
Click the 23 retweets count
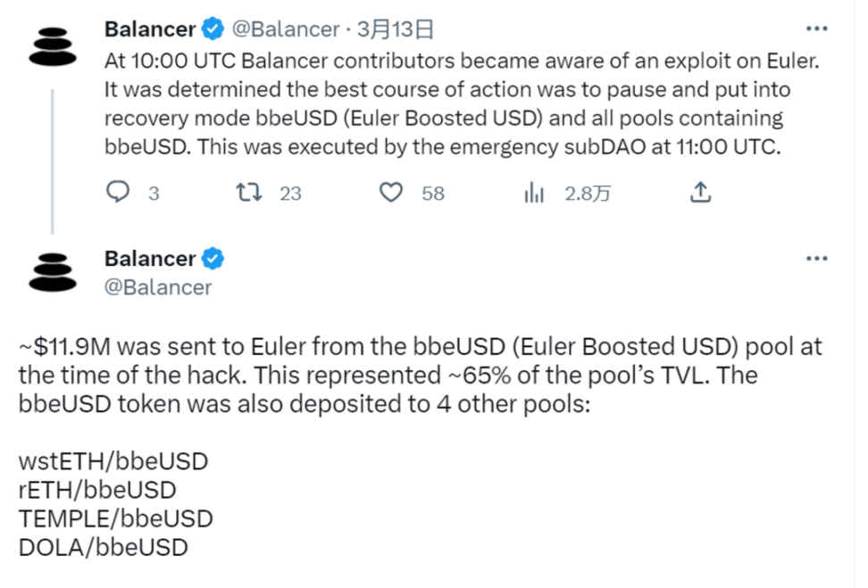(290, 193)
